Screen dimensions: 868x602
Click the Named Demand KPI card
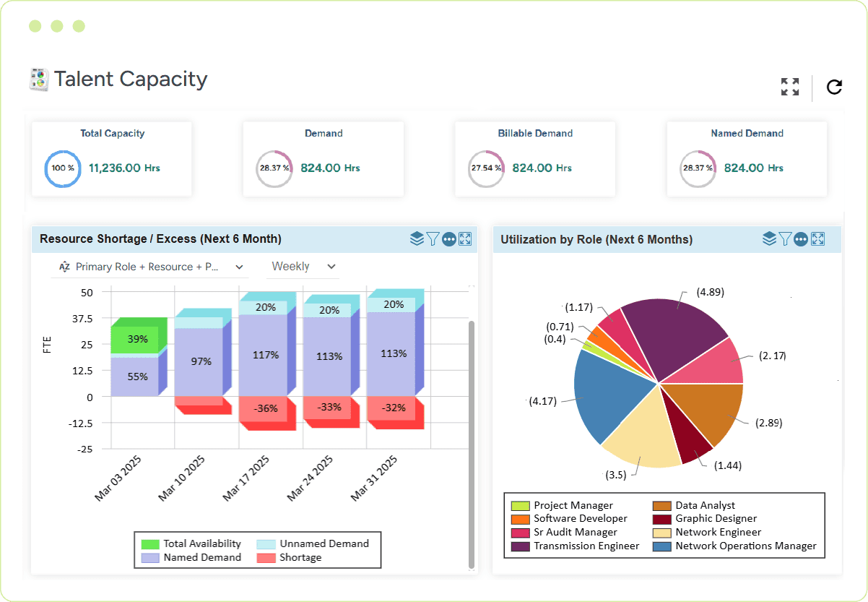[747, 159]
